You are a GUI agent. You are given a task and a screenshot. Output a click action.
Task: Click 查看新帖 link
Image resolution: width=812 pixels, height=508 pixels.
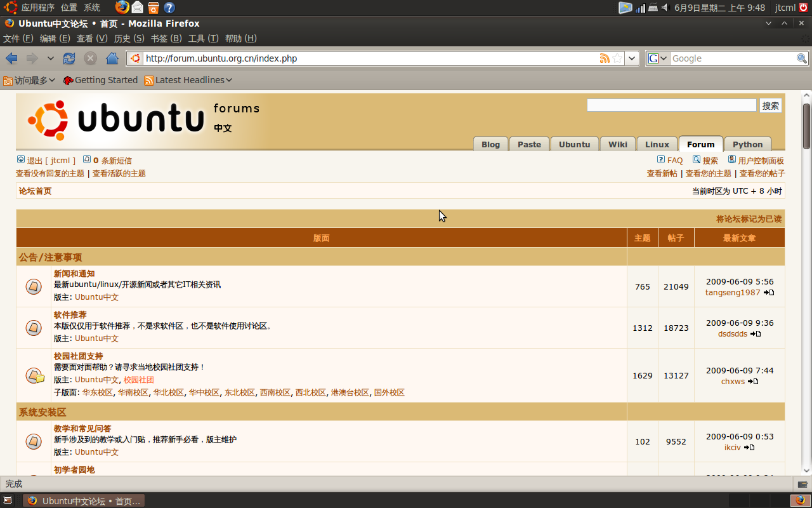coord(662,173)
